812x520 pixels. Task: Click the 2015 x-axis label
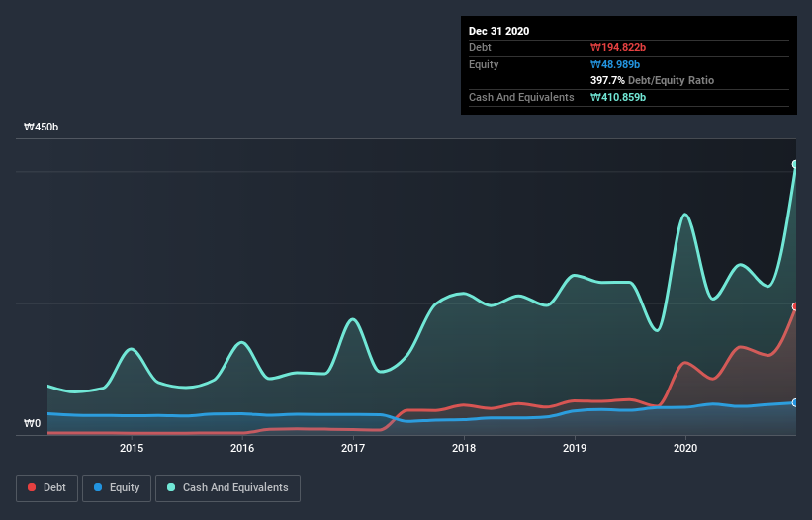(132, 448)
